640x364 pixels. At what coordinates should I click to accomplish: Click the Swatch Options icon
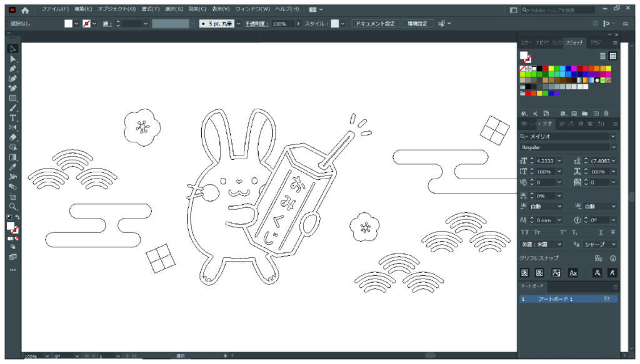(x=574, y=113)
